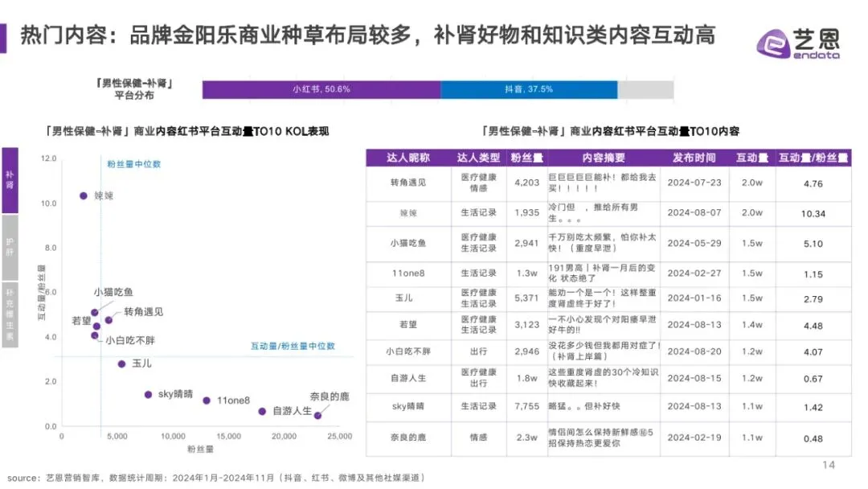The image size is (868, 489).
Task: Click the 25,000 x-axis tick label
Action: tap(339, 437)
